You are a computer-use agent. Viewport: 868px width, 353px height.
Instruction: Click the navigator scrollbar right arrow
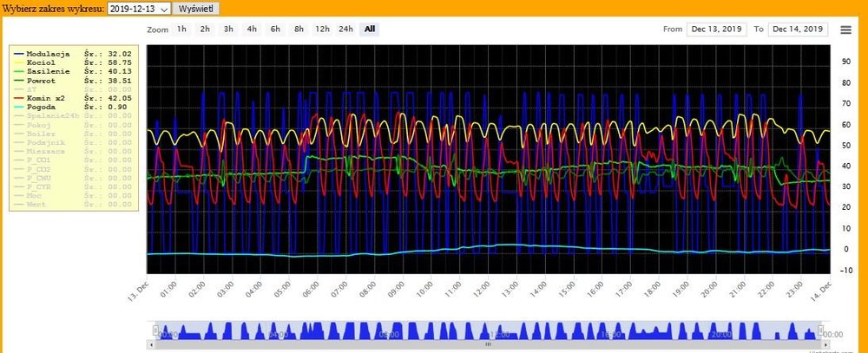pyautogui.click(x=825, y=344)
